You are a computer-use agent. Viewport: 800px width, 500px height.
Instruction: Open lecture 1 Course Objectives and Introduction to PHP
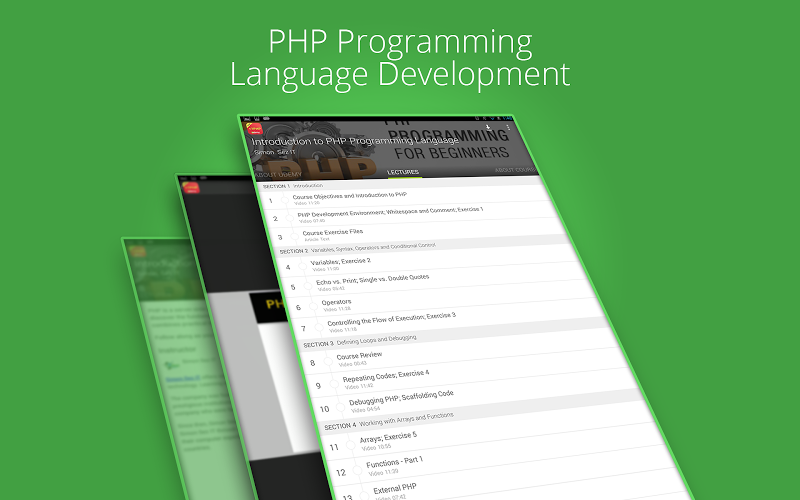click(403, 197)
